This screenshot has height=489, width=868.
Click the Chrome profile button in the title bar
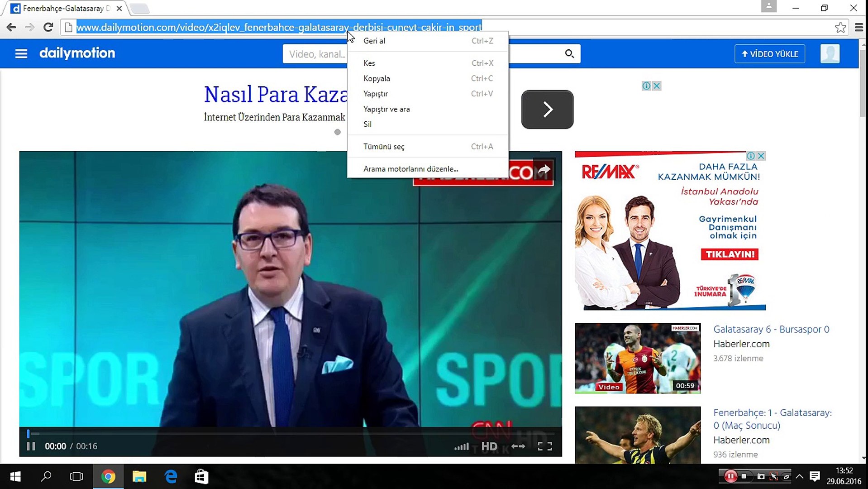coord(768,6)
